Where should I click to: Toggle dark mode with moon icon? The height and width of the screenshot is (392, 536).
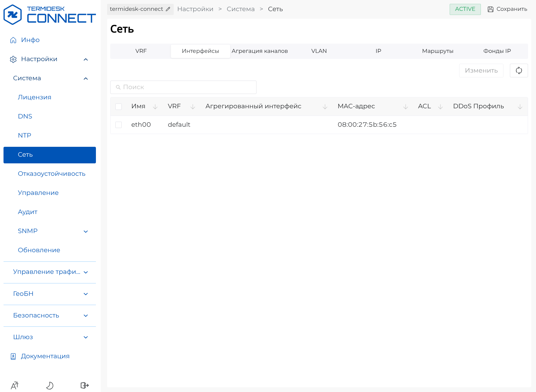(x=50, y=385)
